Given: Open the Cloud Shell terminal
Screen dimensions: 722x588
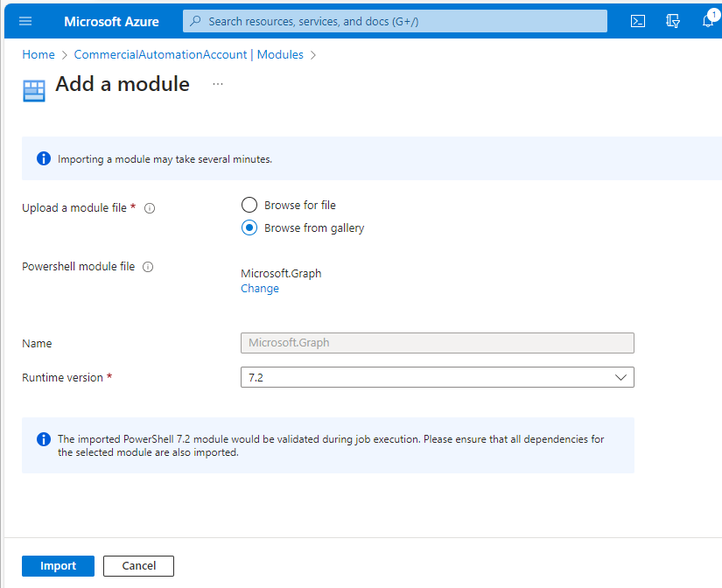Looking at the screenshot, I should click(637, 21).
